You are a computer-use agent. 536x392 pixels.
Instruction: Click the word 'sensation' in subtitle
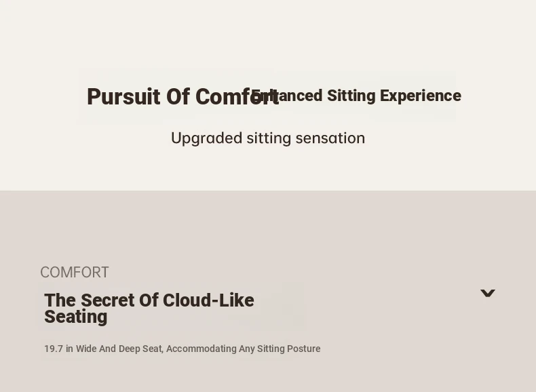tap(330, 138)
